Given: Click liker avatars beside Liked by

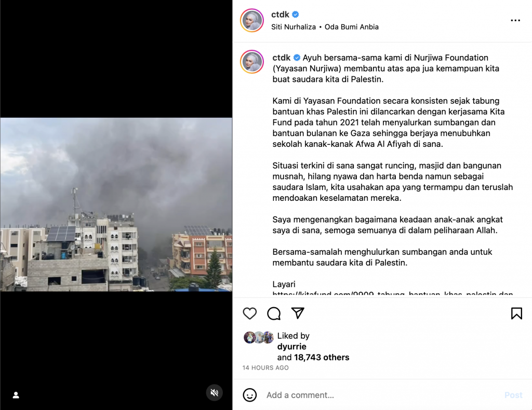Looking at the screenshot, I should click(x=259, y=337).
